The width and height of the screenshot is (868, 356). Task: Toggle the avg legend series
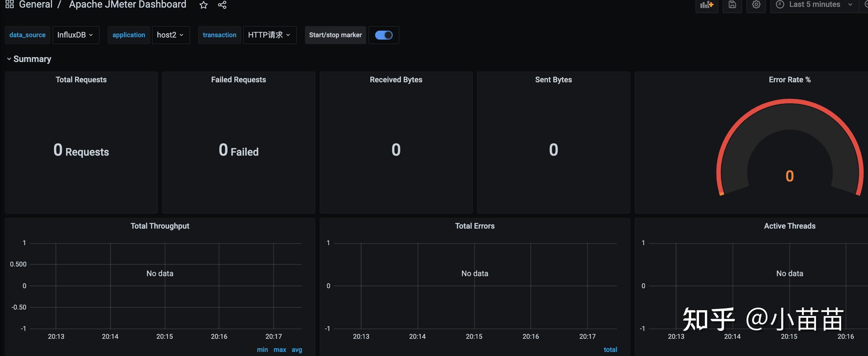point(297,350)
